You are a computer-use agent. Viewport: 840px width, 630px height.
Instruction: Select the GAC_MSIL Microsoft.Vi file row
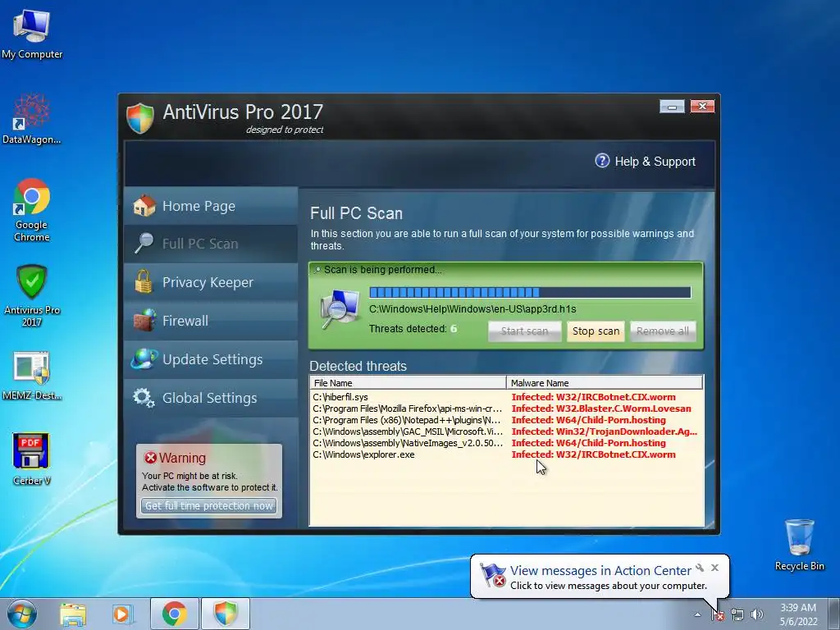pyautogui.click(x=506, y=431)
